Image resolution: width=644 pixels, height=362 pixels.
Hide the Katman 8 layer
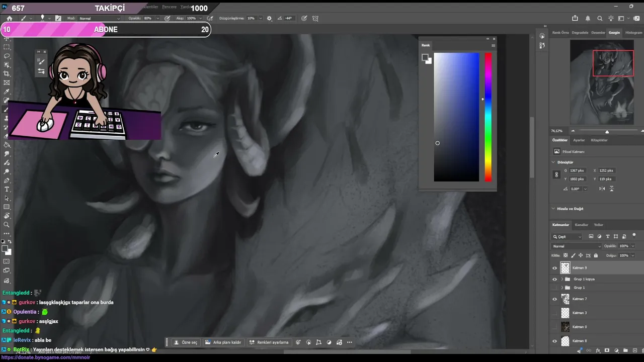coord(555,341)
